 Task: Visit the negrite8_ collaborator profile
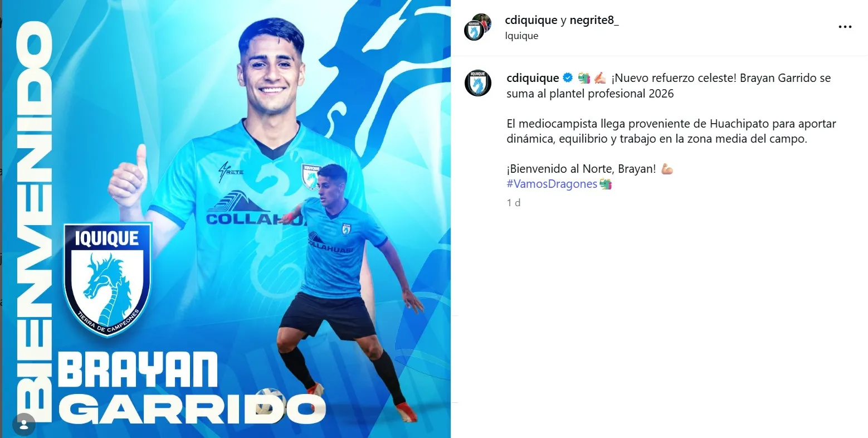tap(594, 20)
